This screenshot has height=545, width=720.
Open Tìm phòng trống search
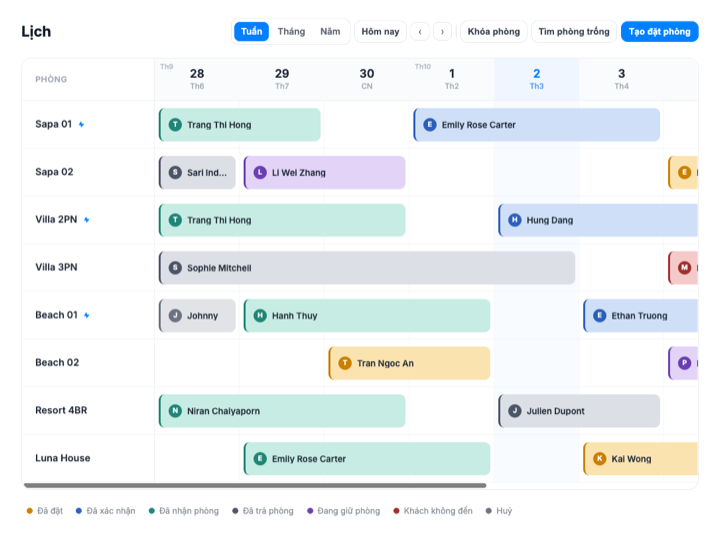click(x=574, y=31)
